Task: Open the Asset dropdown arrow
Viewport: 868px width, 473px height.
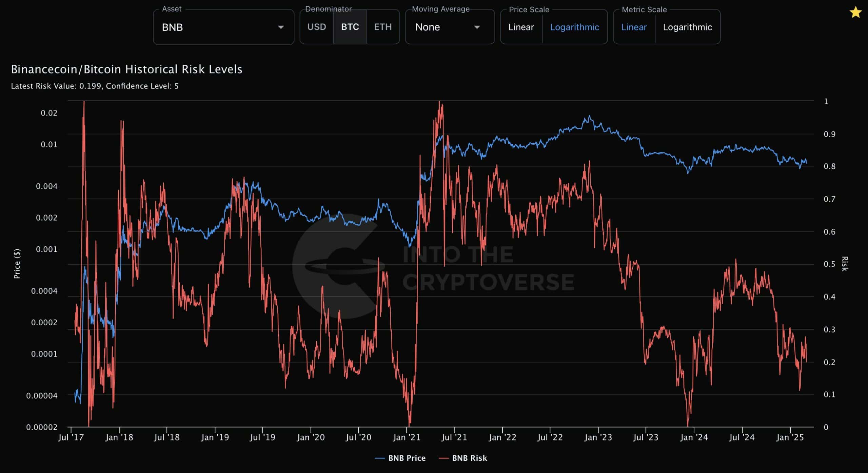Action: tap(281, 27)
